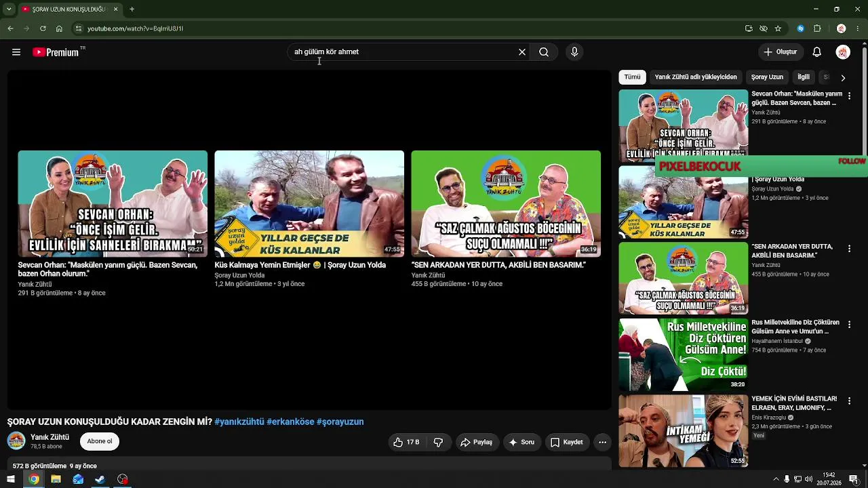Open options menu for 'Rus Milletvekiline' sidebar video
The width and height of the screenshot is (868, 488).
pos(849,325)
